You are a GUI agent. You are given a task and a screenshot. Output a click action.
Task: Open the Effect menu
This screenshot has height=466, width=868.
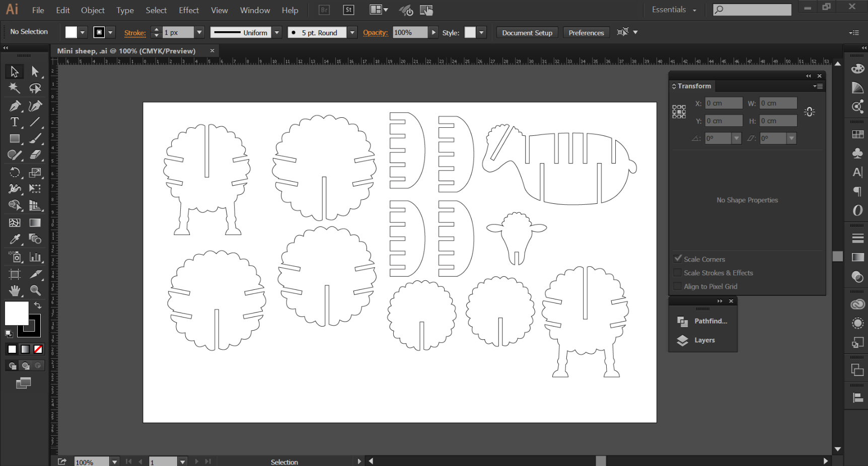coord(188,10)
